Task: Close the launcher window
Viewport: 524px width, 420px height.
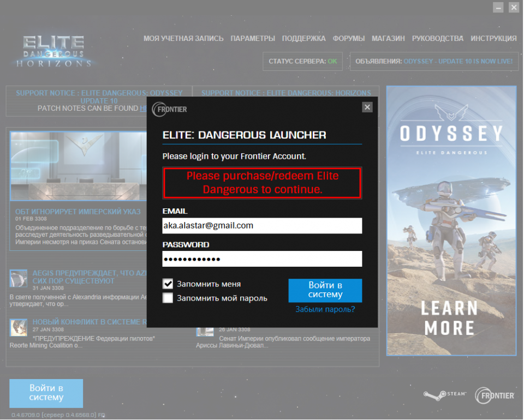Action: click(x=513, y=7)
